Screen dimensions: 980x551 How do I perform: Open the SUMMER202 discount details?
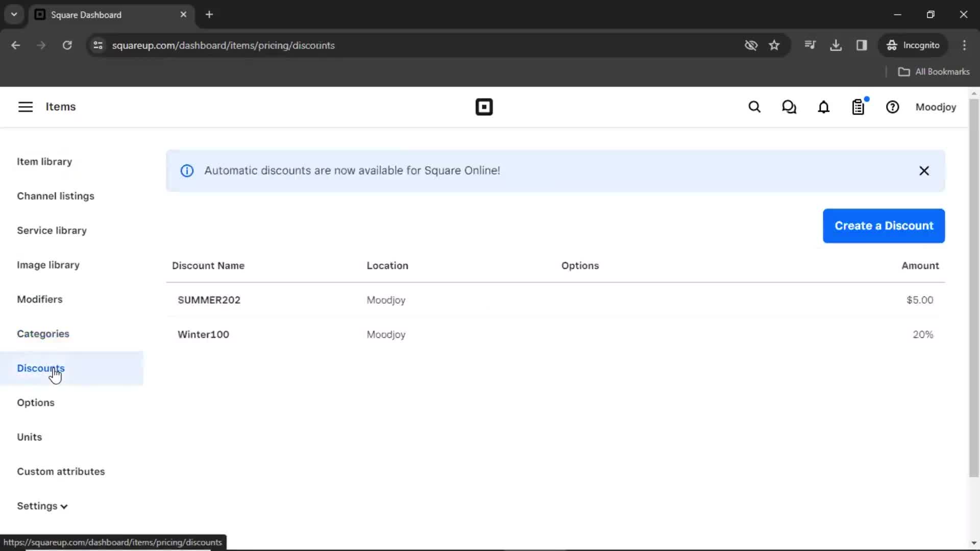tap(209, 300)
